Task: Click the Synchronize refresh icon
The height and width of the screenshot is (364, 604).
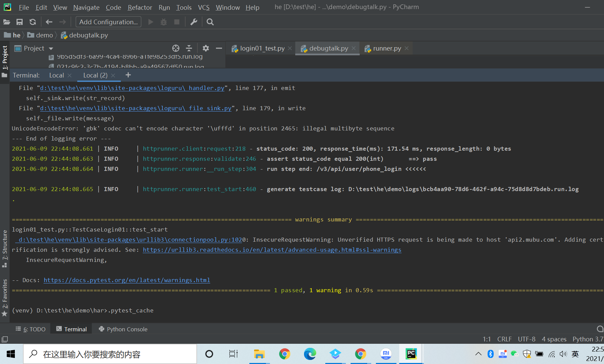Action: pos(33,22)
